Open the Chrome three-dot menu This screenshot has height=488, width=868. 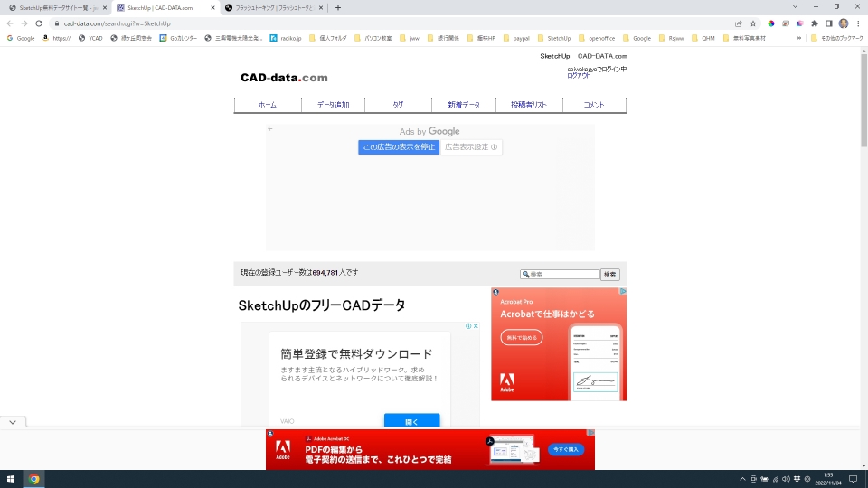click(x=858, y=23)
